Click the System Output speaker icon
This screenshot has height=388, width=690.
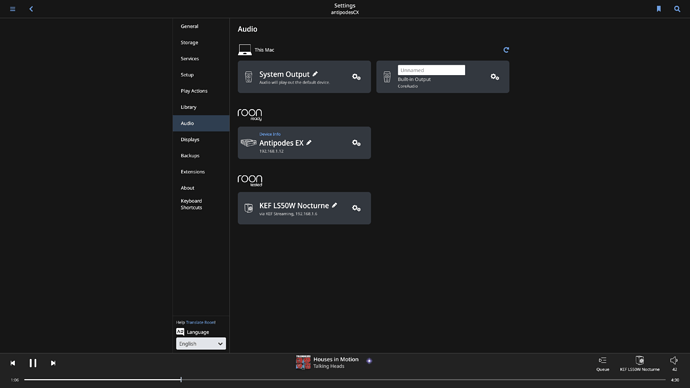[x=249, y=77]
